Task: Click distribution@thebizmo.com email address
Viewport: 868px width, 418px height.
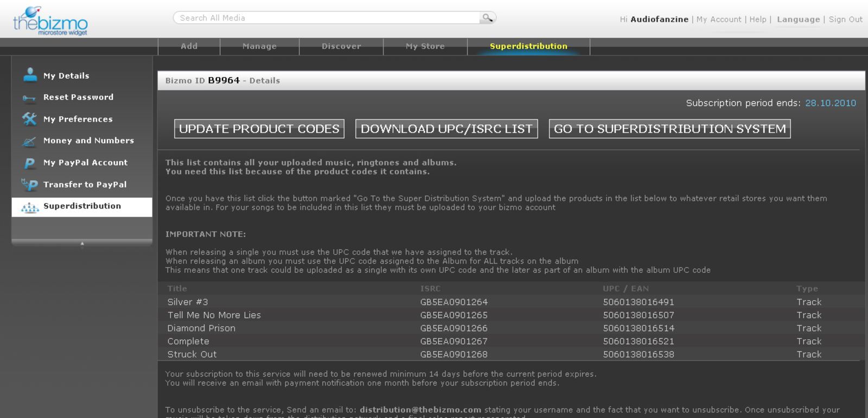Action: coord(420,410)
